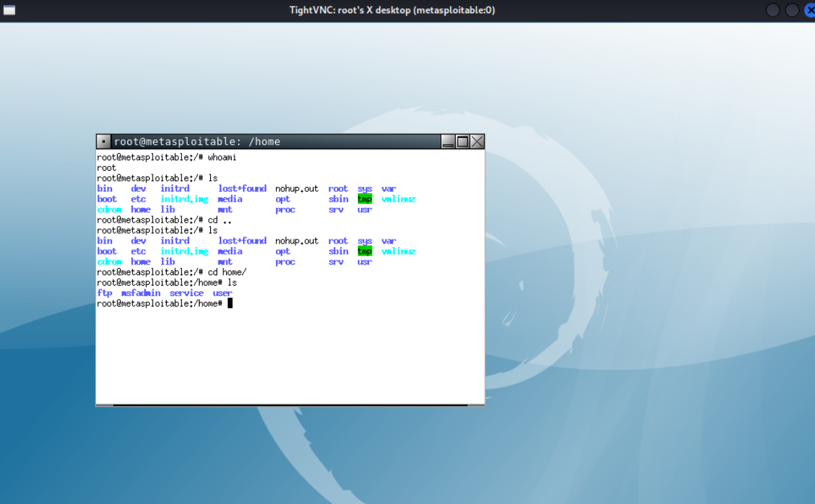815x504 pixels.
Task: Click "proc" in the second ls listing
Action: point(285,262)
